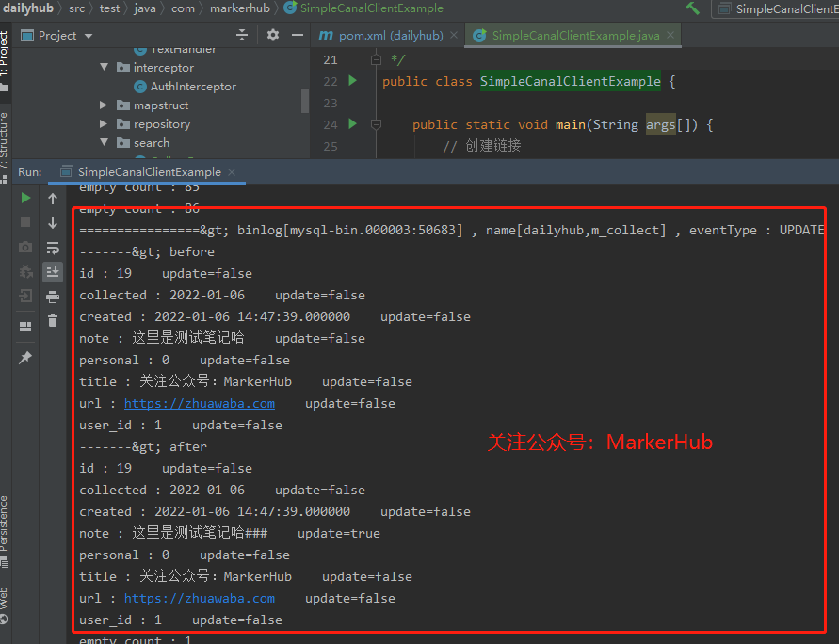
Task: Expand the repository folder
Action: pyautogui.click(x=104, y=123)
